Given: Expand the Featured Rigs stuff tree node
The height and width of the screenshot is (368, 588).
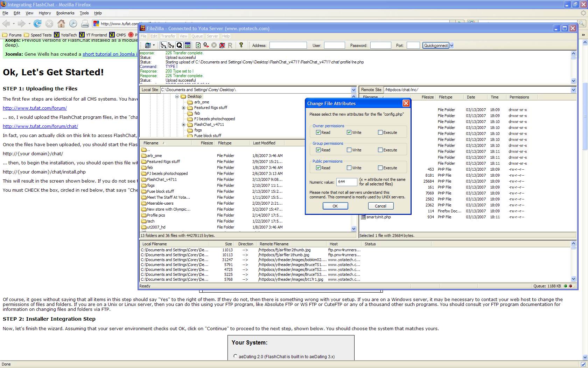Looking at the screenshot, I should [x=183, y=108].
